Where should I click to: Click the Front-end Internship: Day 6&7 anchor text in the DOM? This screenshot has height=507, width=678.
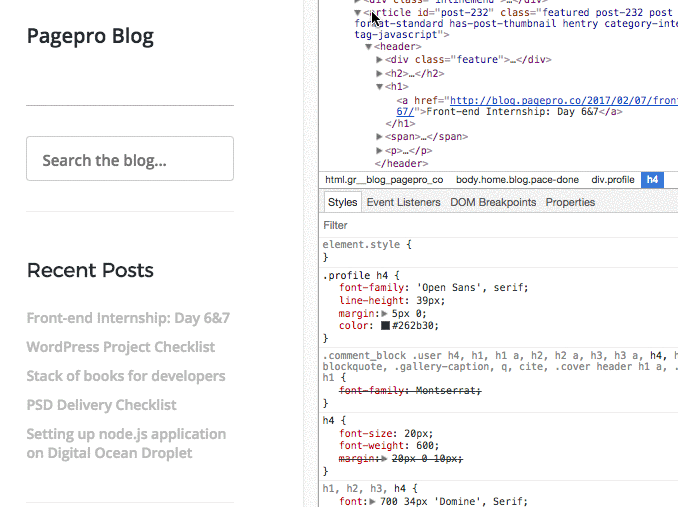[x=512, y=112]
